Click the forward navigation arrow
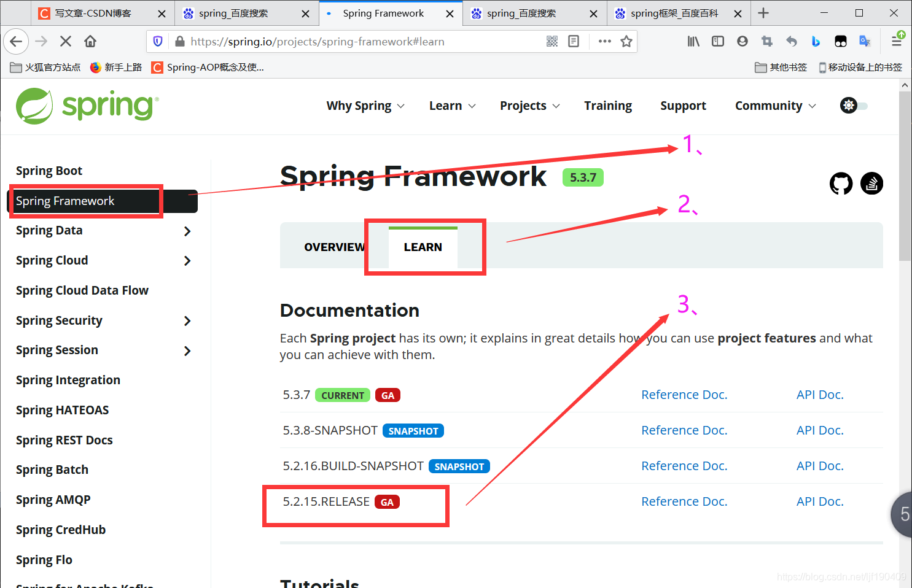This screenshot has height=588, width=912. click(x=41, y=41)
